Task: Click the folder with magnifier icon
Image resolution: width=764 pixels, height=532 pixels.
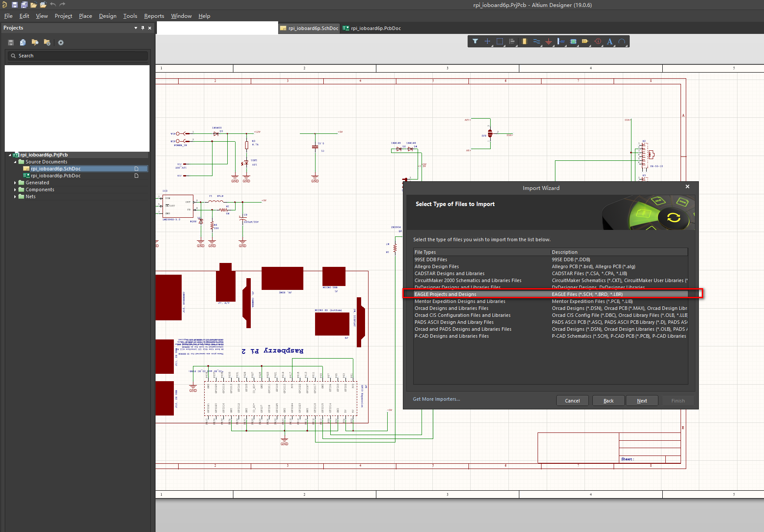Action: click(35, 43)
